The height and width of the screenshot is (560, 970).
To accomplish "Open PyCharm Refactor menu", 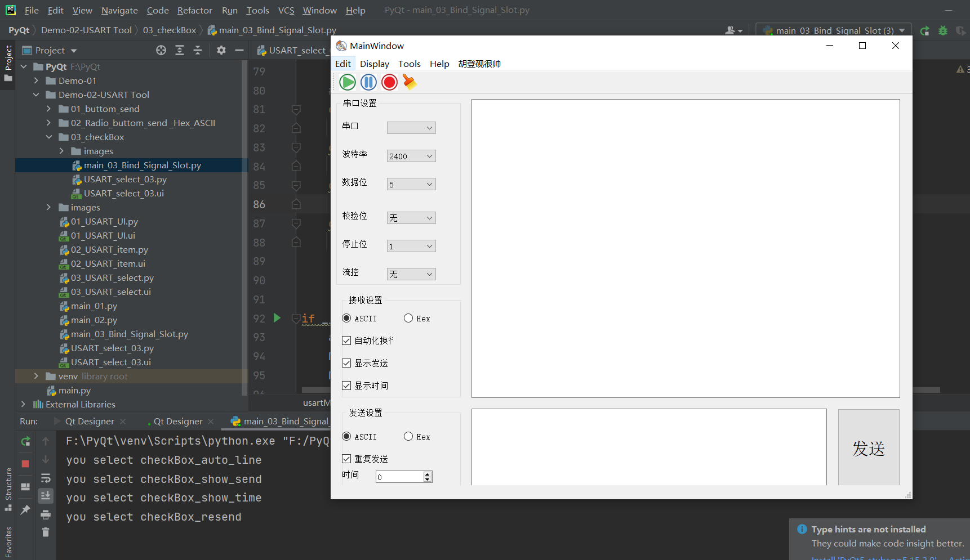I will tap(195, 10).
